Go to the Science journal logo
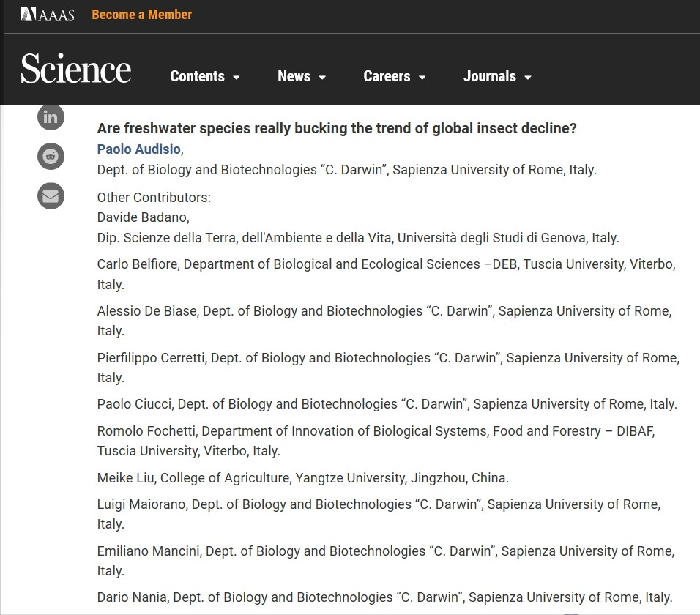The image size is (700, 615). click(76, 69)
